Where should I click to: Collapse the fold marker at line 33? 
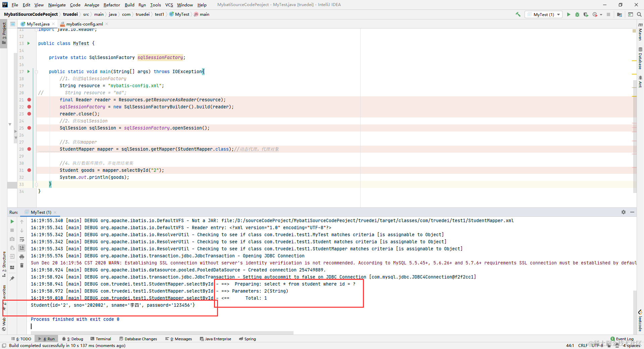tap(36, 184)
